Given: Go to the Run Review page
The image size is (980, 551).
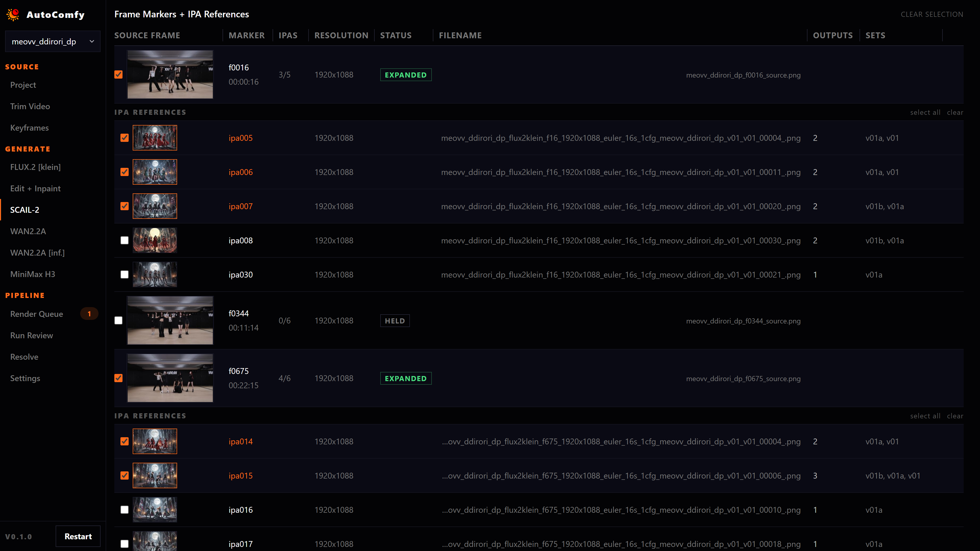Looking at the screenshot, I should point(32,335).
